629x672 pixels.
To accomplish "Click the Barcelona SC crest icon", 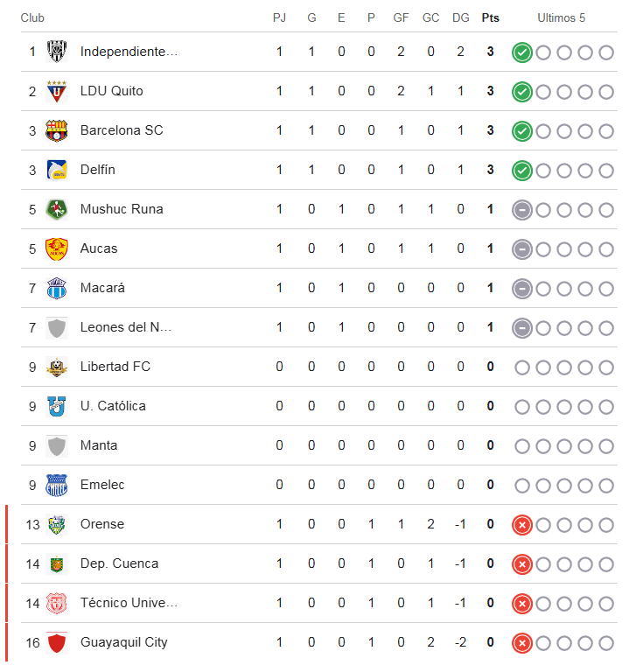I will coord(57,130).
